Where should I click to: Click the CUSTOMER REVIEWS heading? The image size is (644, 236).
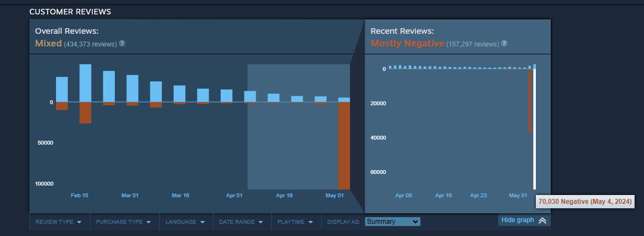[70, 12]
